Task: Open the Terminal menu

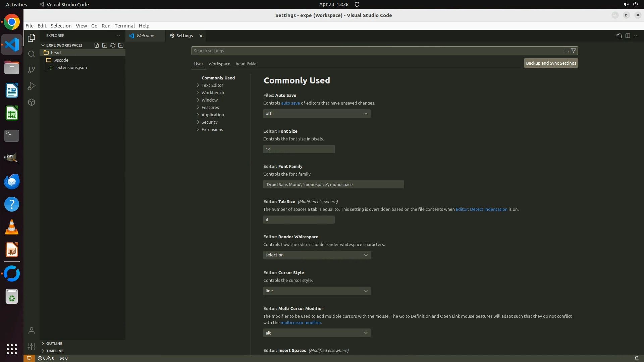Action: (x=124, y=26)
